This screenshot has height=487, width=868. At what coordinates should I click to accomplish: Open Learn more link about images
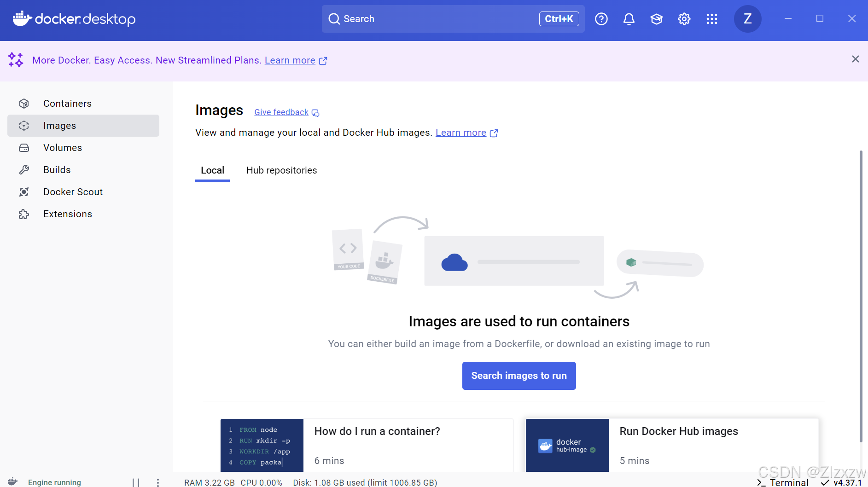[461, 133]
